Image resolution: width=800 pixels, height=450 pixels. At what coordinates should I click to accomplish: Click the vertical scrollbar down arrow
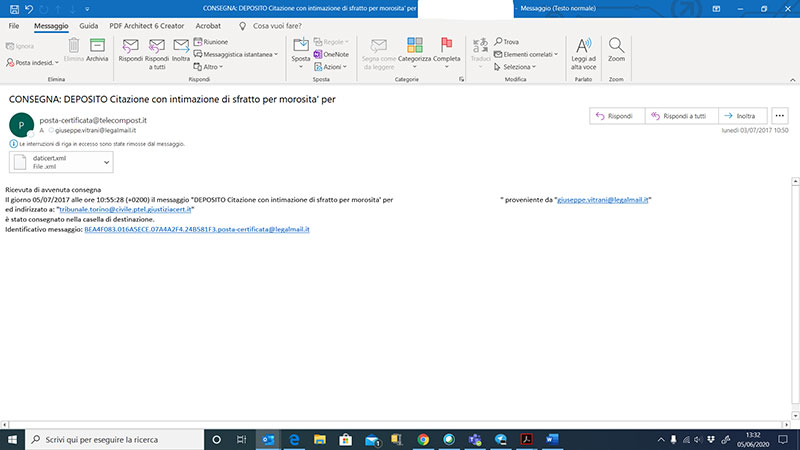(x=795, y=416)
